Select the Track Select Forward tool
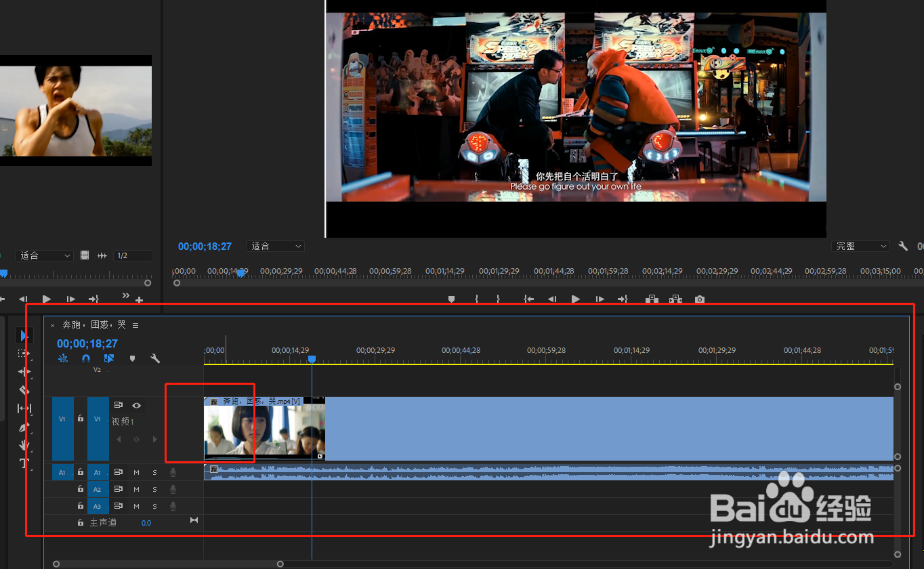 (24, 354)
